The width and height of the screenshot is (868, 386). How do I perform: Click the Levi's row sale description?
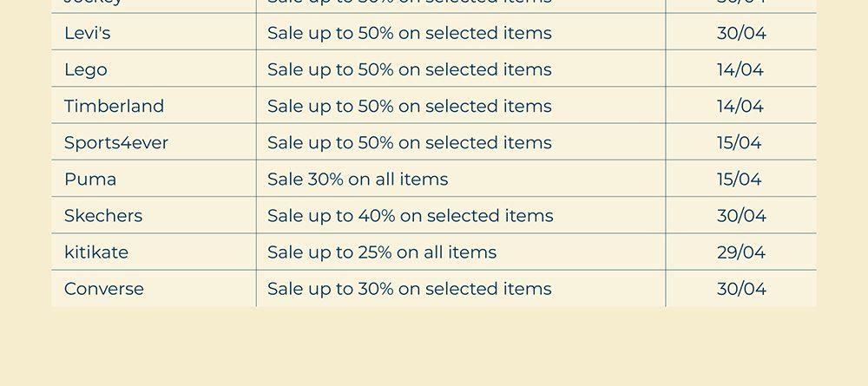pos(409,34)
